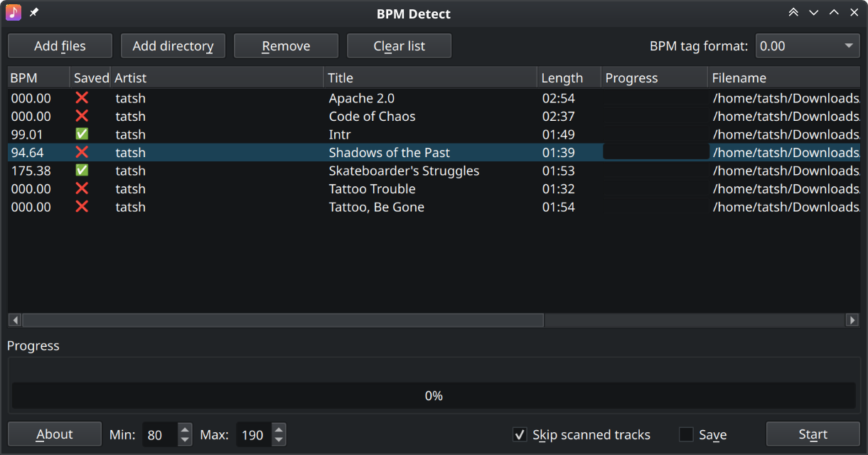Disable Skip scanned tracks checkbox
The image size is (868, 455).
[520, 434]
